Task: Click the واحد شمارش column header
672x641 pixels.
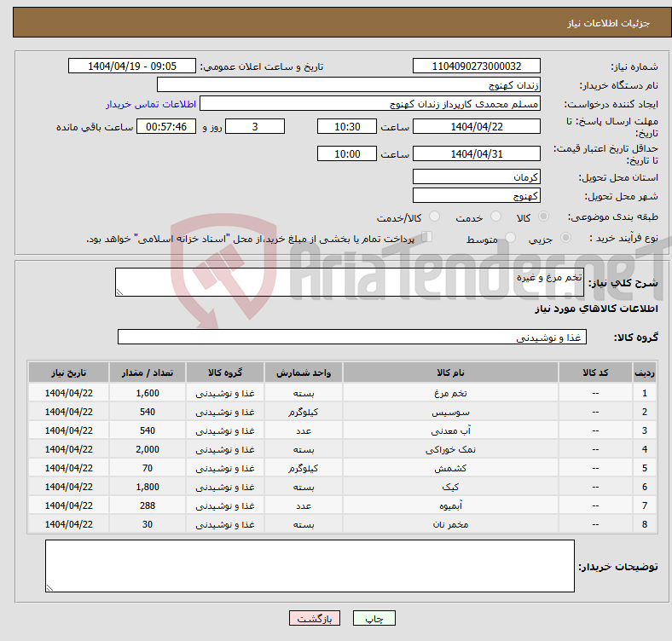Action: coord(304,372)
